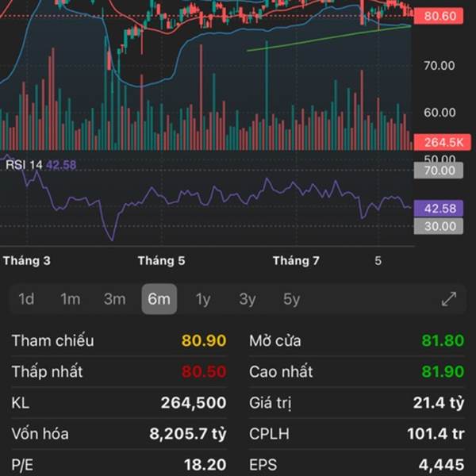Screen dimensions: 476x476
Task: Tap the CPLH value 101.4 tr
Action: 436,434
